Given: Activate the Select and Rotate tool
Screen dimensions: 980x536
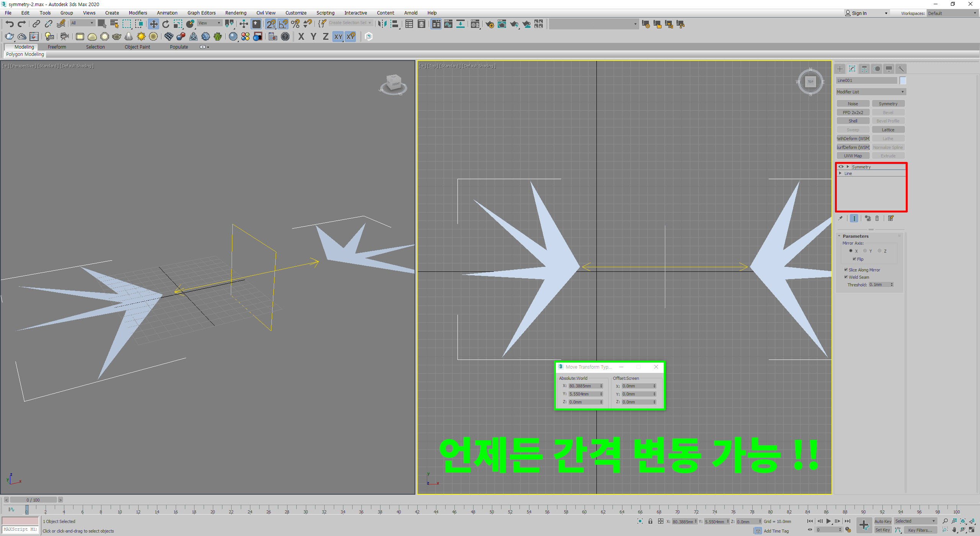Looking at the screenshot, I should pyautogui.click(x=165, y=24).
